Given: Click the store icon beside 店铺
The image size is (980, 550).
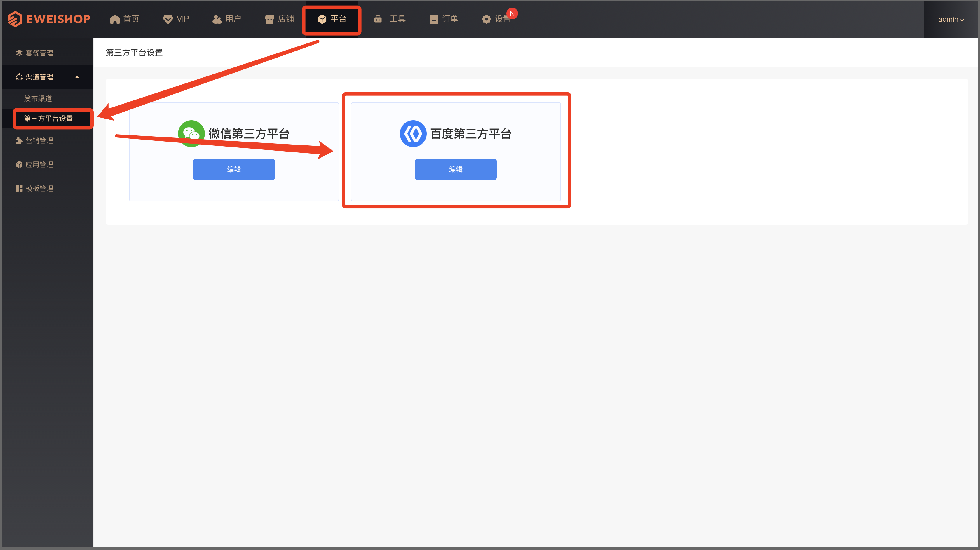Looking at the screenshot, I should 269,19.
